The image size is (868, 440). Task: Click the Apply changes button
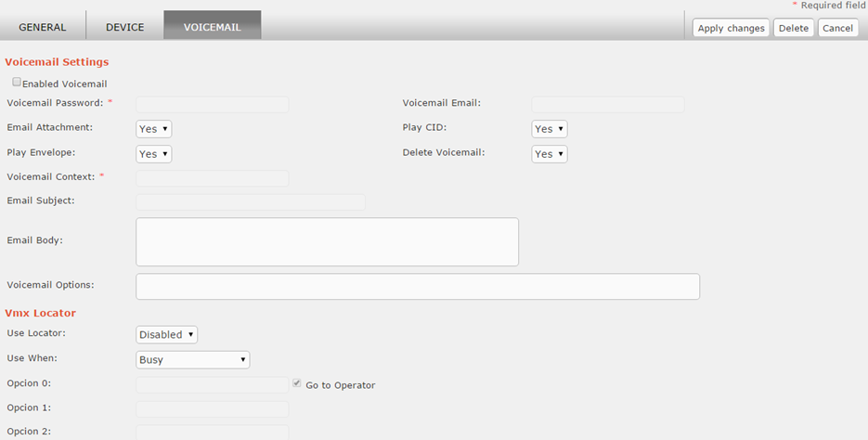[731, 28]
